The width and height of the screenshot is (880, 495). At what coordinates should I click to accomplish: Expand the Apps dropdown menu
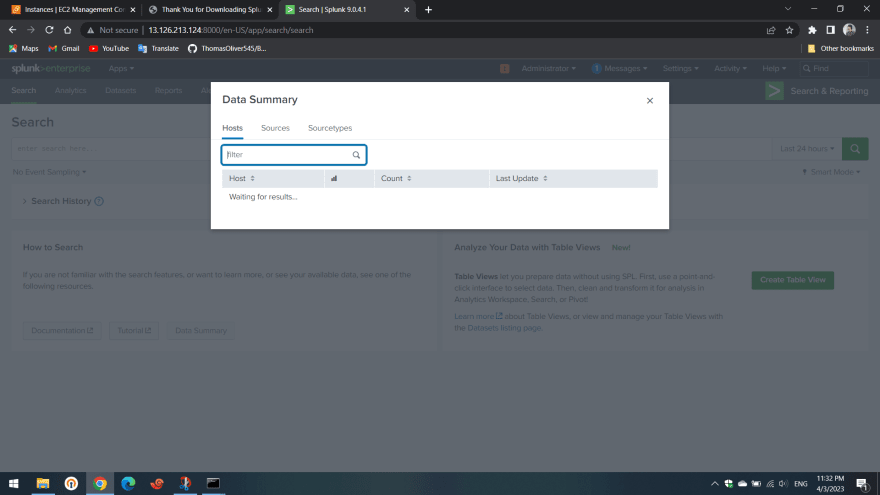click(x=121, y=68)
